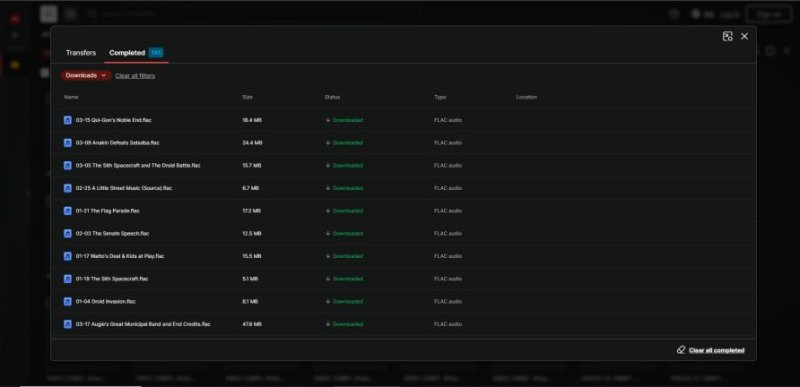Select file name 02-03 The Senate Speech.flac

point(113,234)
